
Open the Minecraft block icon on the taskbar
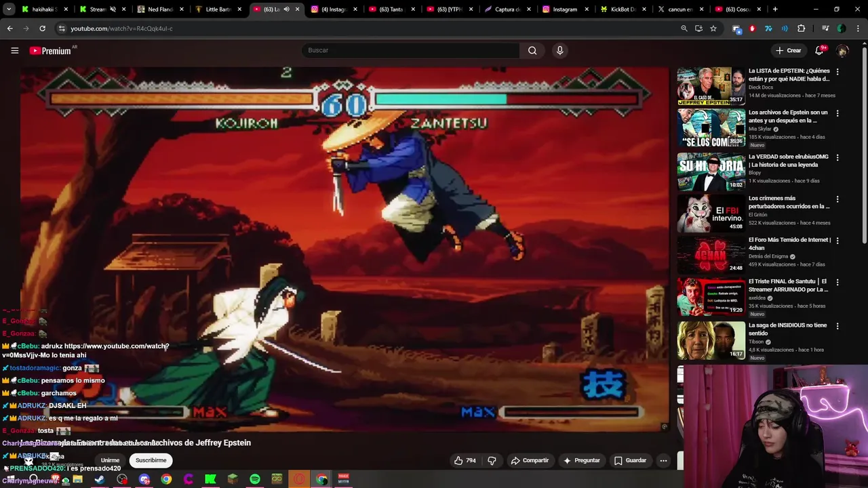coord(233,479)
